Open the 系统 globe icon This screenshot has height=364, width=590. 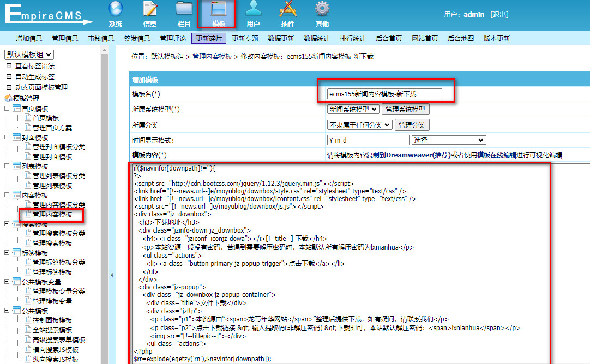click(x=116, y=9)
